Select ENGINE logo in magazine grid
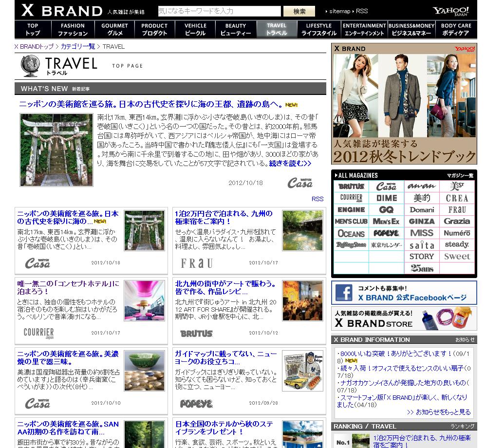 tap(351, 209)
